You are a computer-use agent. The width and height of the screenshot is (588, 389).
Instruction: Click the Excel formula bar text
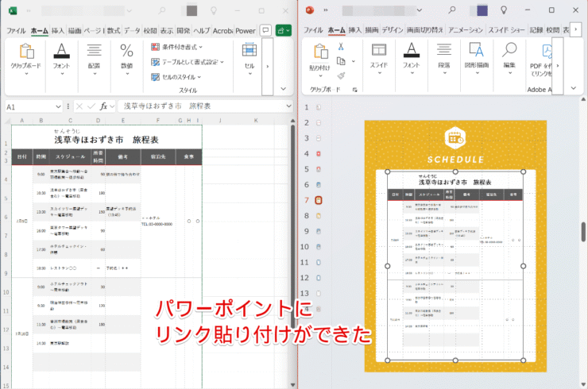click(167, 106)
